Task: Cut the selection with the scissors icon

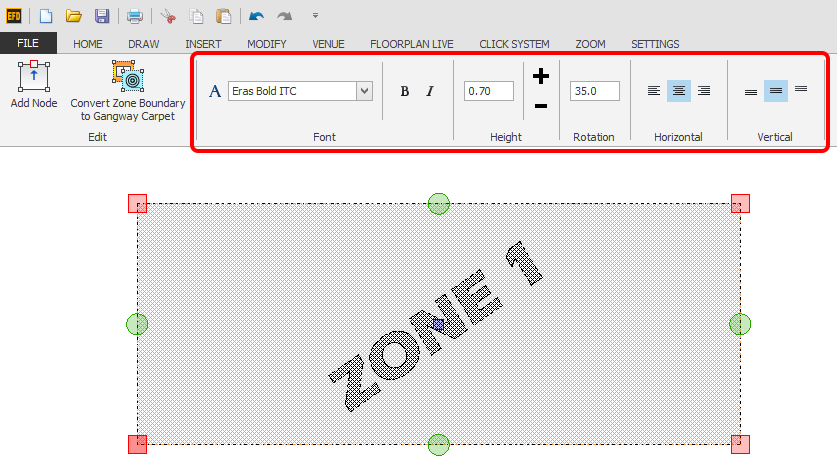Action: (168, 16)
